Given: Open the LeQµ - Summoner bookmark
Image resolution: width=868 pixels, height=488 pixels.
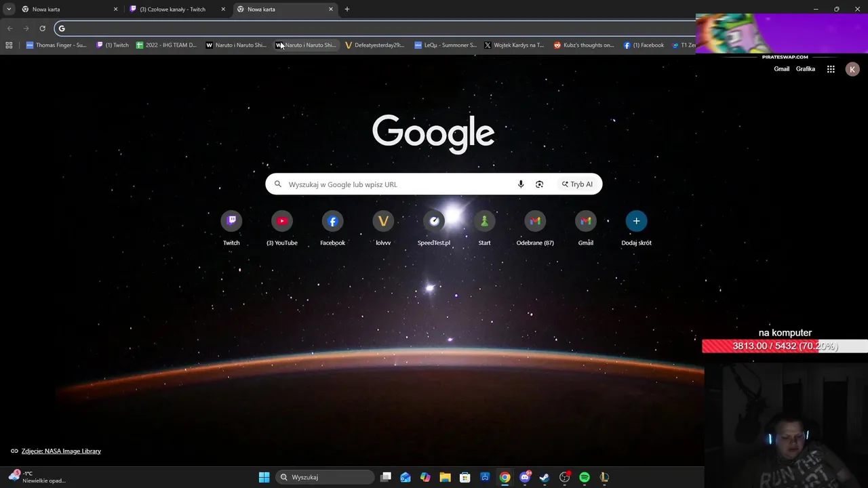Looking at the screenshot, I should (x=446, y=45).
